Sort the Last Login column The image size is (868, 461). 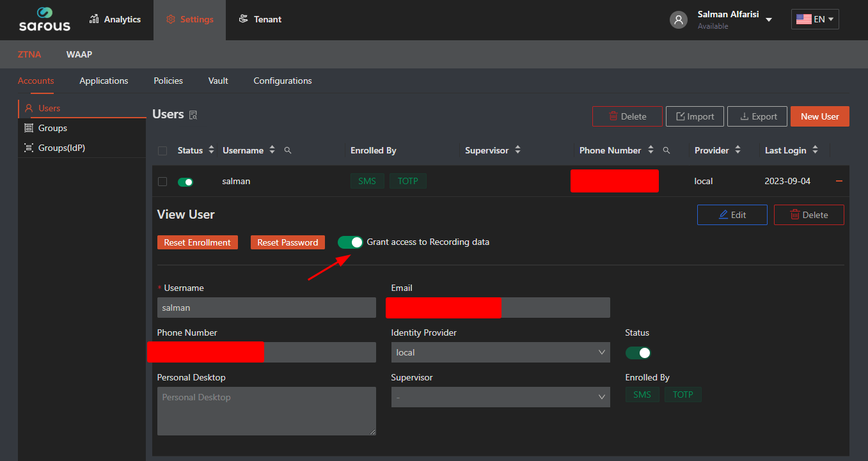815,150
